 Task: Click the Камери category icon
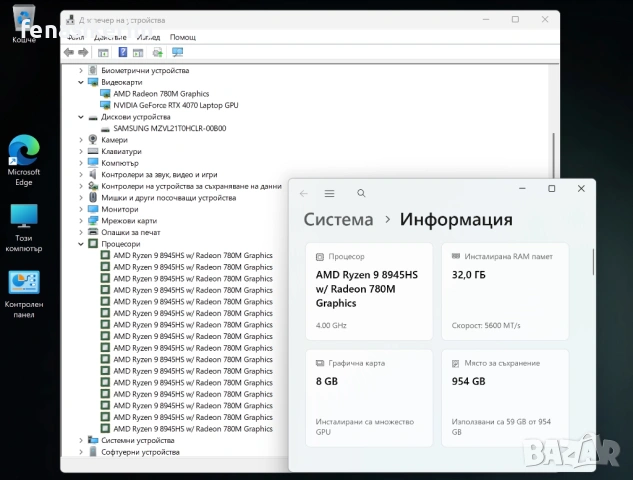93,140
